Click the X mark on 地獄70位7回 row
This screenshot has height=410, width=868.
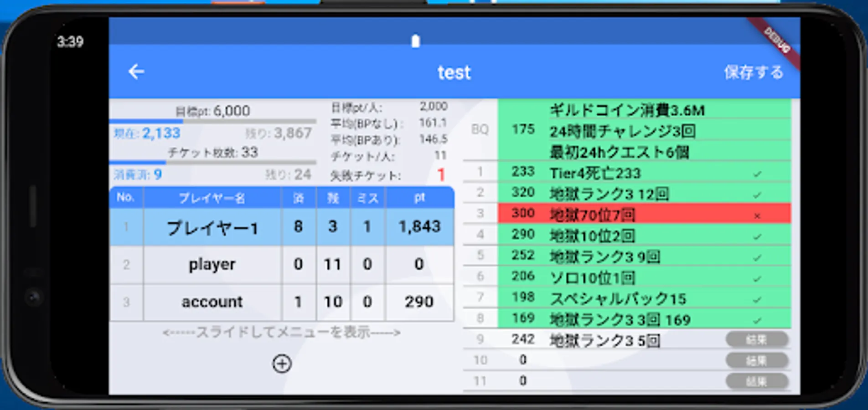(x=757, y=215)
